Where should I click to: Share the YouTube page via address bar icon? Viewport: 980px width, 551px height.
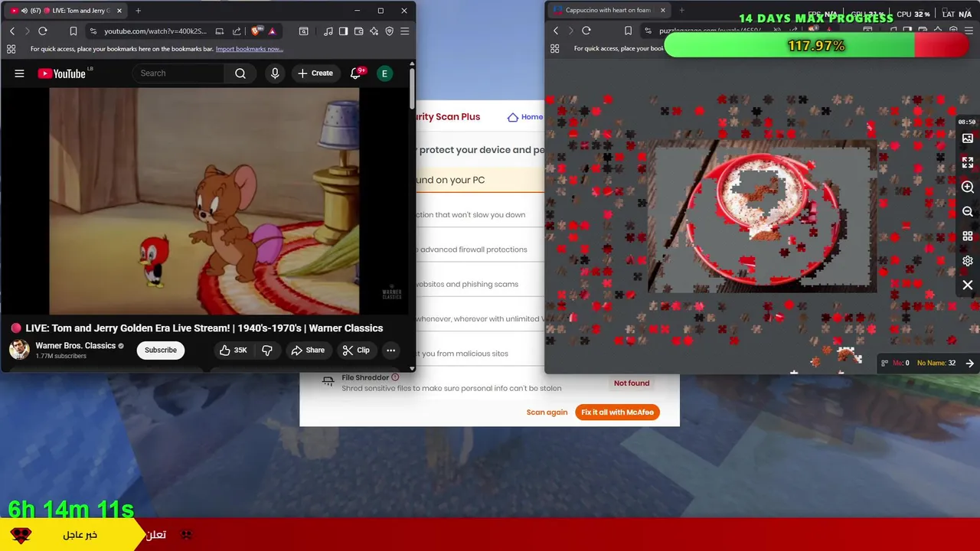click(x=237, y=31)
